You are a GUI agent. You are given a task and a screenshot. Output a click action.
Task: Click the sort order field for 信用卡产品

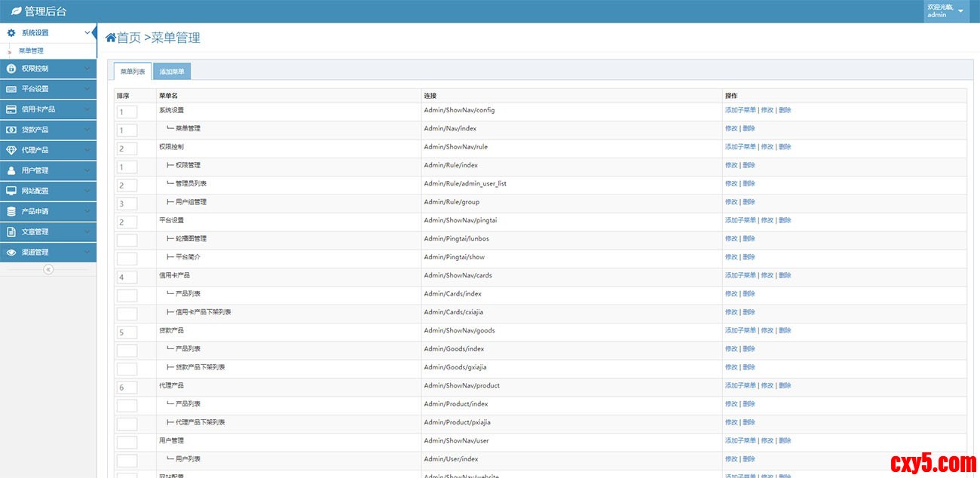[x=127, y=277]
